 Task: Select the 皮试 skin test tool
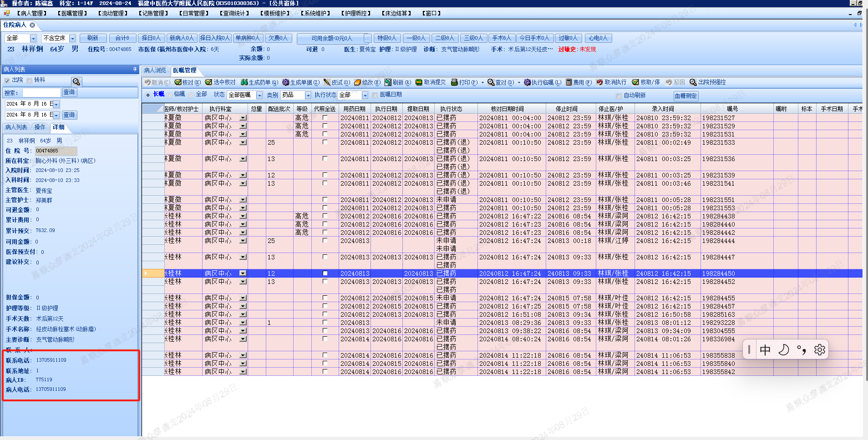coord(327,82)
